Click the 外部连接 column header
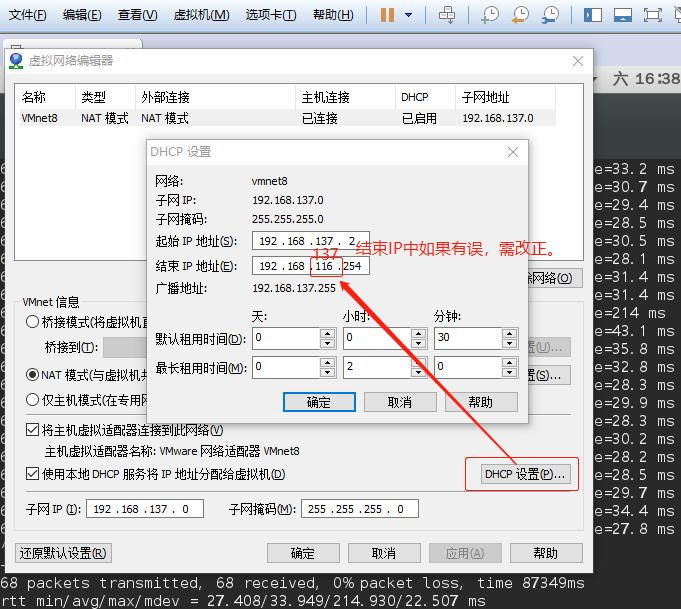Screen dimensions: 681x609 [215, 97]
